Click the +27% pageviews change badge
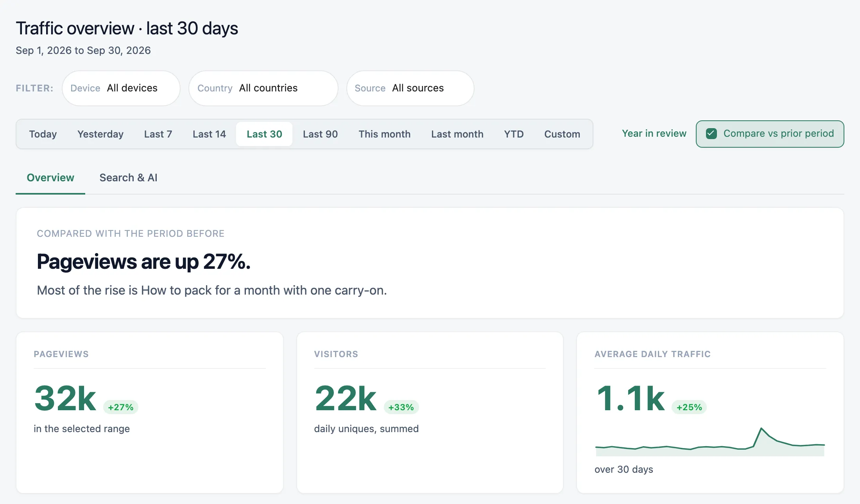The image size is (860, 504). pos(121,407)
